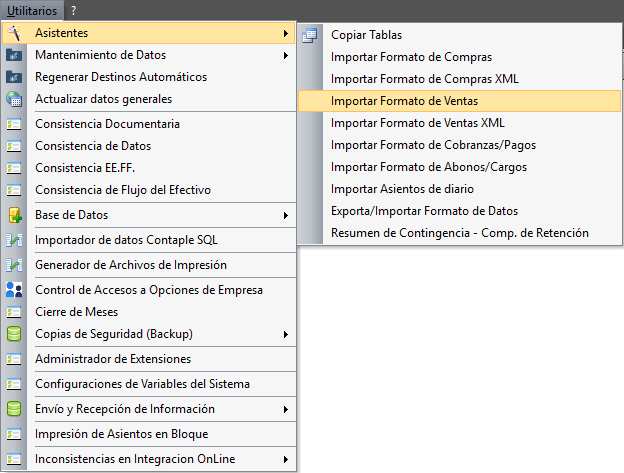624x473 pixels.
Task: Open the Utilitarios menu
Action: tap(32, 11)
